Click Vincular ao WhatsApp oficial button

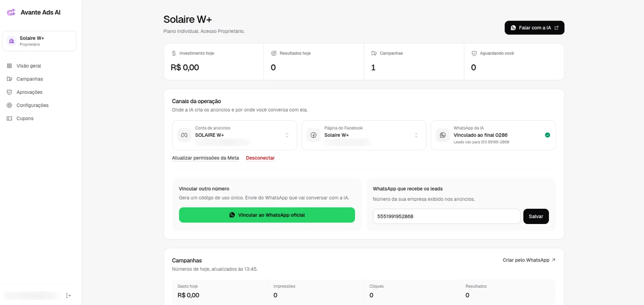coord(267,215)
